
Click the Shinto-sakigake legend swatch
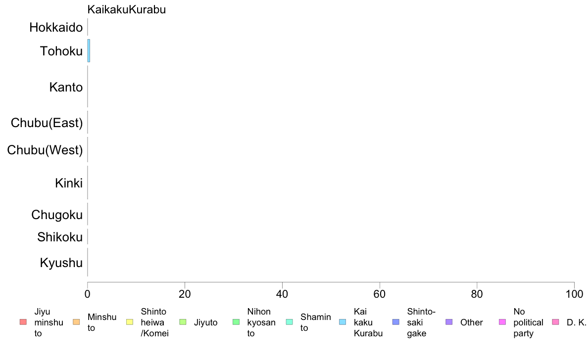395,322
